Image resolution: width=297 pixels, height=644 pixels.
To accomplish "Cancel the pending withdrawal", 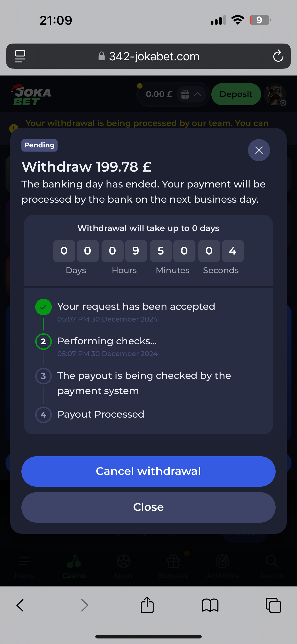I will (x=148, y=471).
